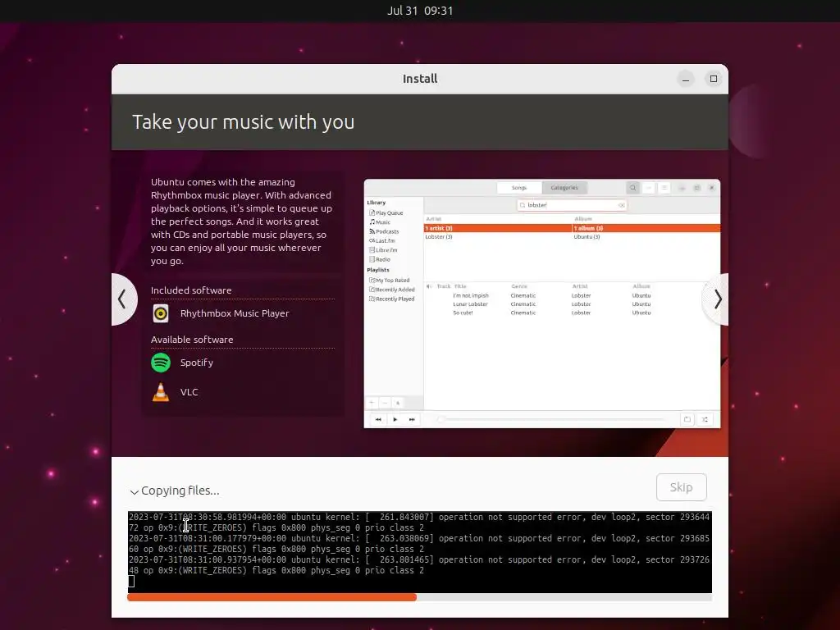Click the Skip button

pos(681,487)
